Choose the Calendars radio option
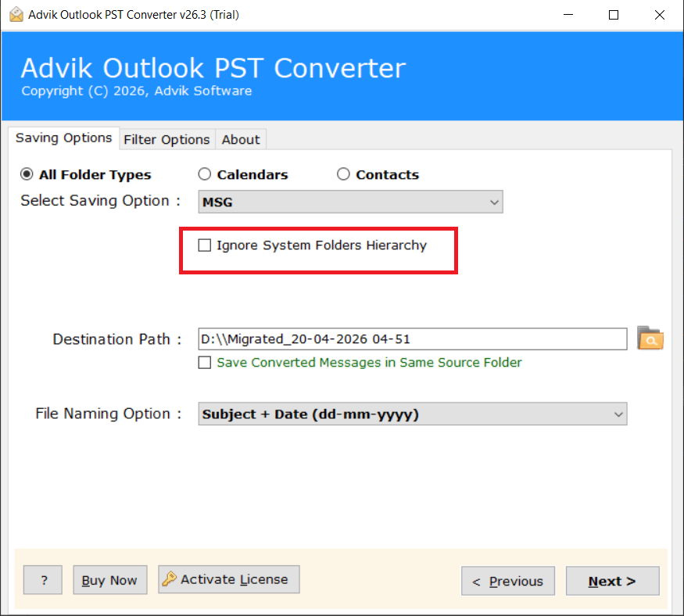Screen dimensions: 684x616 point(205,175)
